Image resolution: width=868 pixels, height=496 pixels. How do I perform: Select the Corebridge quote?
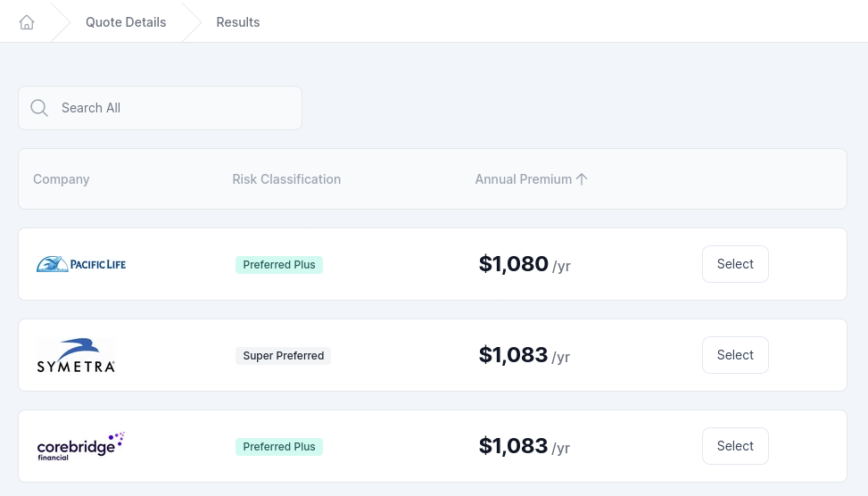735,446
